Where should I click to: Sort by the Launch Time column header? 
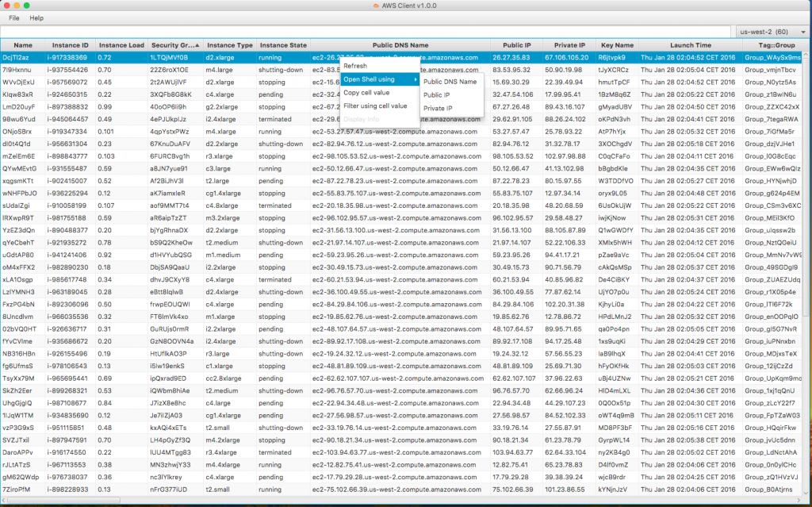[691, 45]
